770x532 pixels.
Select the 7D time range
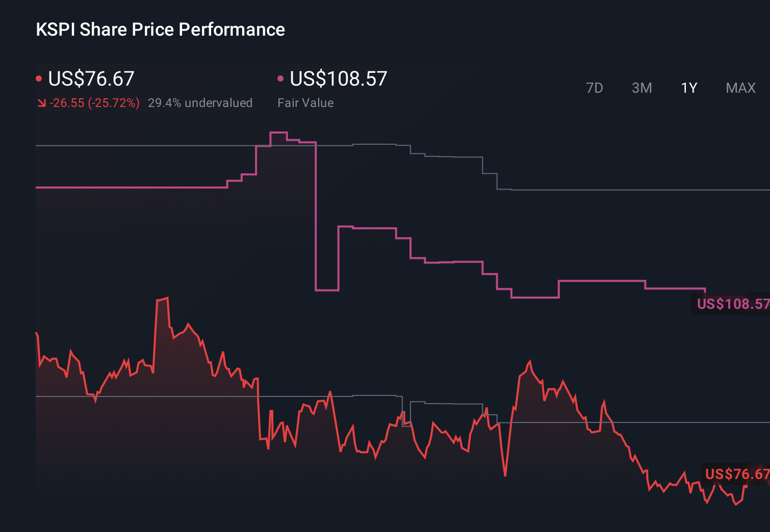595,88
